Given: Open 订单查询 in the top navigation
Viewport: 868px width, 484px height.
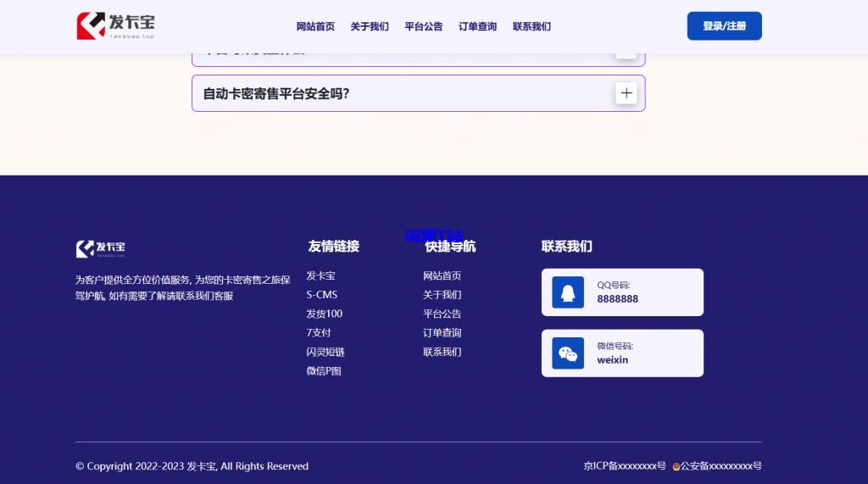Looking at the screenshot, I should click(x=478, y=26).
